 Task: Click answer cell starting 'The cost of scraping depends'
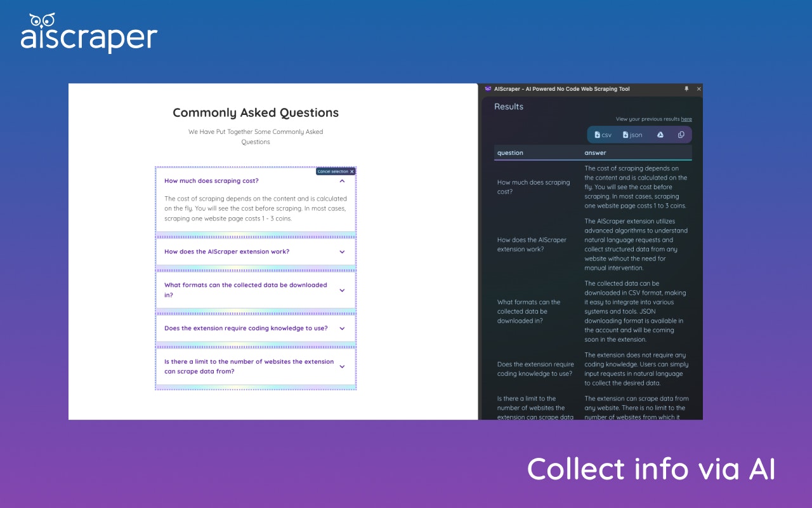(636, 187)
